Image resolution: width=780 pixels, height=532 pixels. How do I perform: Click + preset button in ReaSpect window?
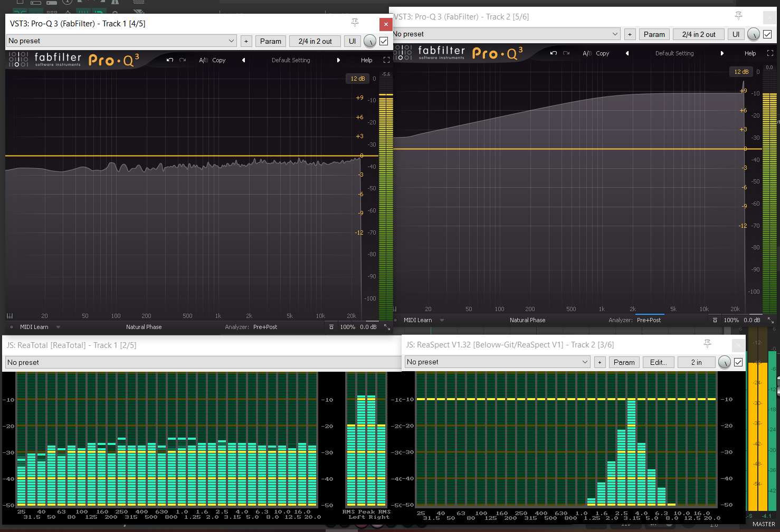pyautogui.click(x=600, y=362)
